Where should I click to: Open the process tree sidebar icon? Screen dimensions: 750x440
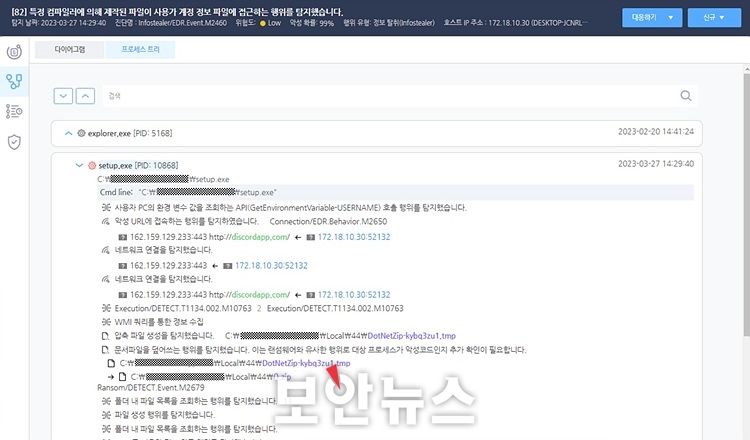pos(14,81)
